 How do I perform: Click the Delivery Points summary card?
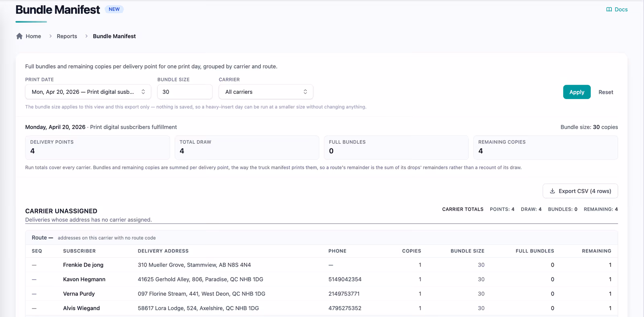coord(97,147)
